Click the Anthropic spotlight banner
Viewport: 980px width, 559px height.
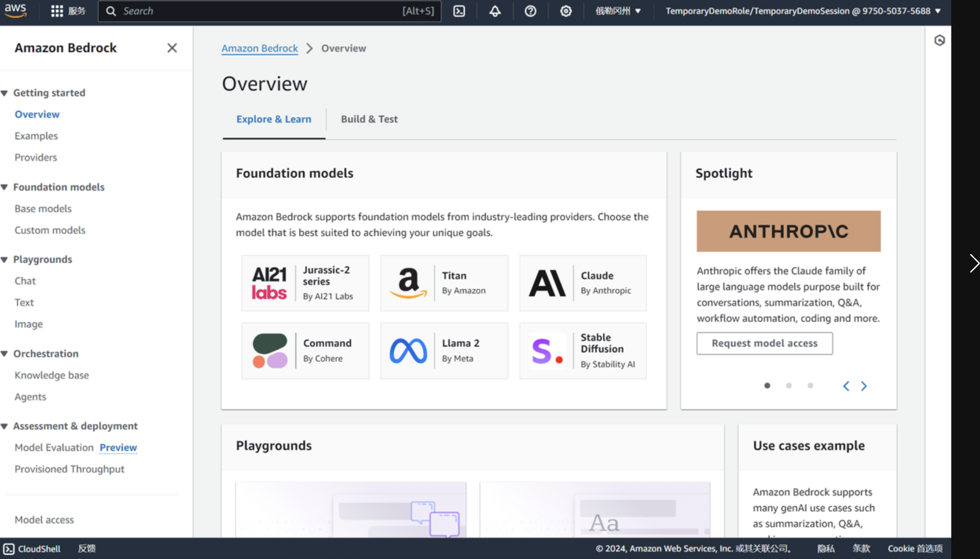click(x=788, y=231)
